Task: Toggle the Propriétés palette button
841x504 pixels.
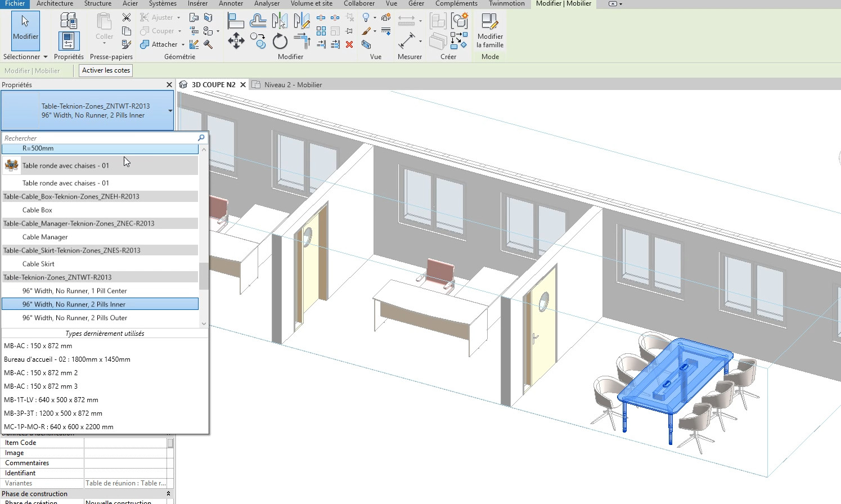Action: click(69, 41)
